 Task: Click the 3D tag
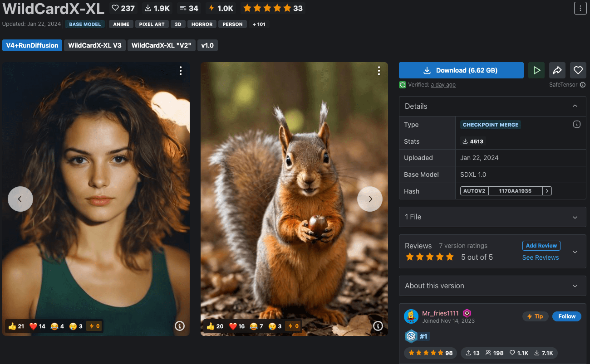(x=178, y=24)
